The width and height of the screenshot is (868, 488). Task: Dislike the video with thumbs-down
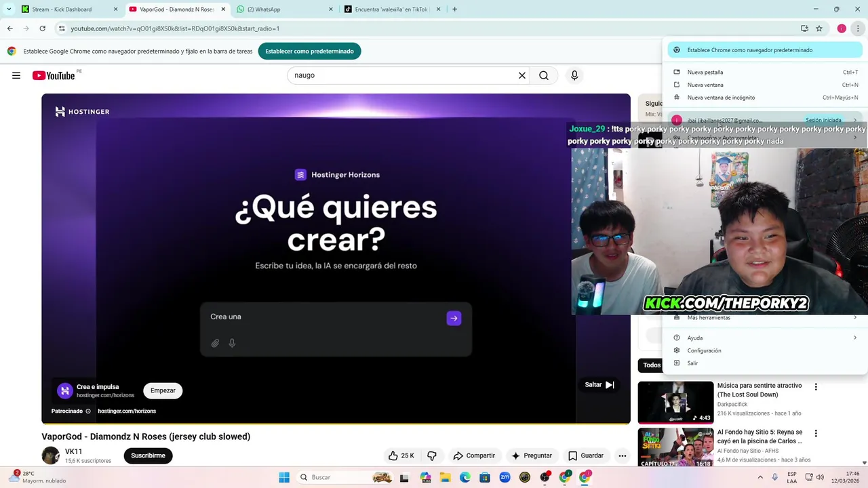[431, 455]
